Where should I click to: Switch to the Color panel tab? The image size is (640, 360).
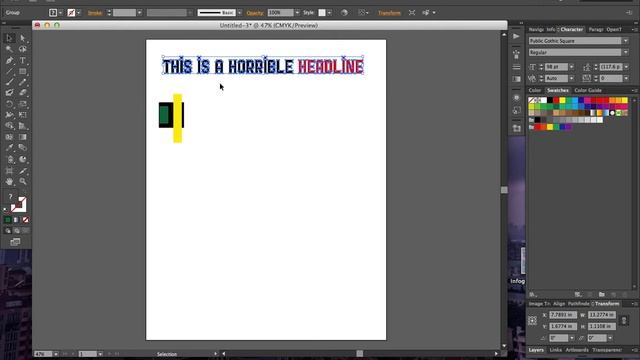534,90
